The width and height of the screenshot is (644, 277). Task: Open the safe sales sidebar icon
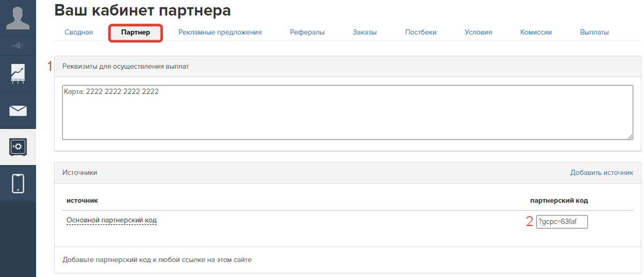coord(18,147)
